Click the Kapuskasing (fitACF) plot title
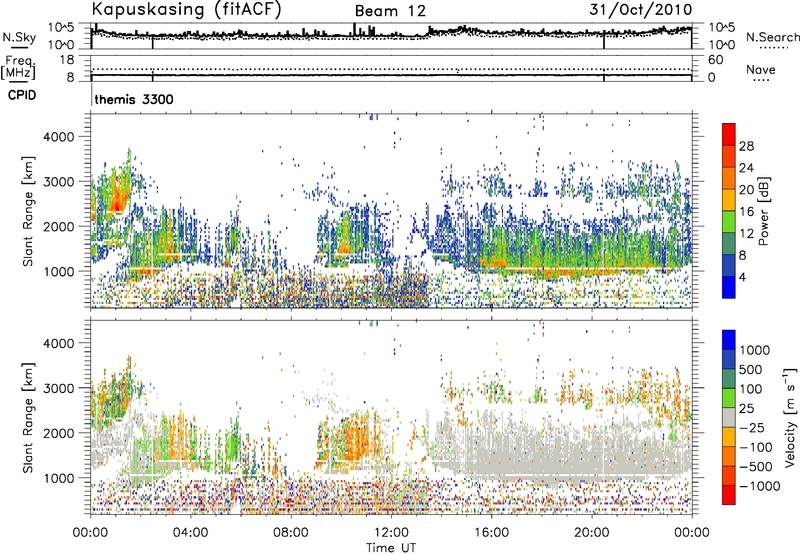 coord(186,9)
